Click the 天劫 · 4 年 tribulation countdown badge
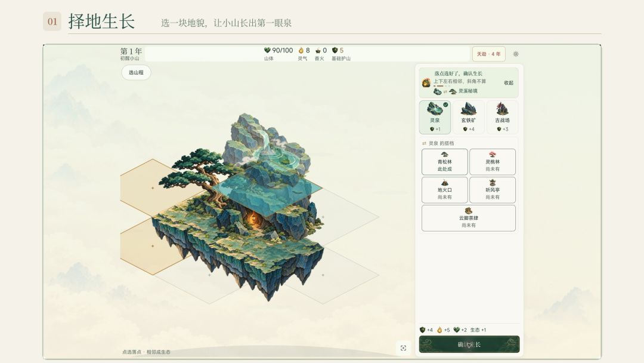This screenshot has height=363, width=644. [489, 54]
